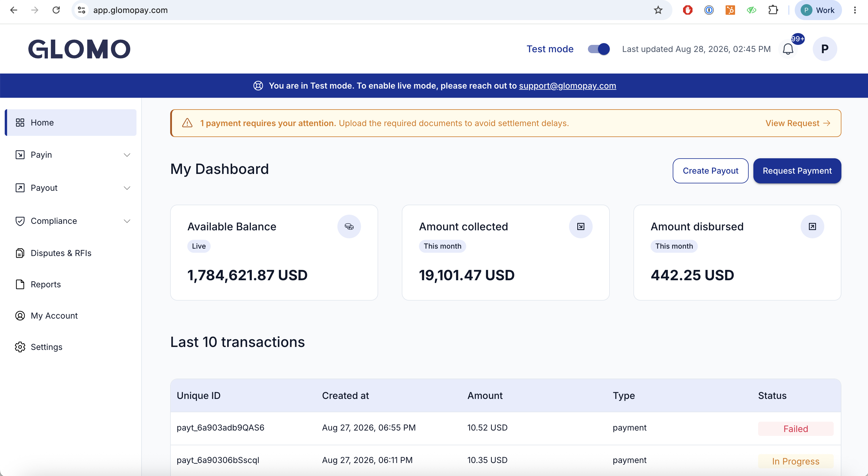The image size is (868, 476).
Task: Toggle the Test mode switch
Action: tap(599, 49)
